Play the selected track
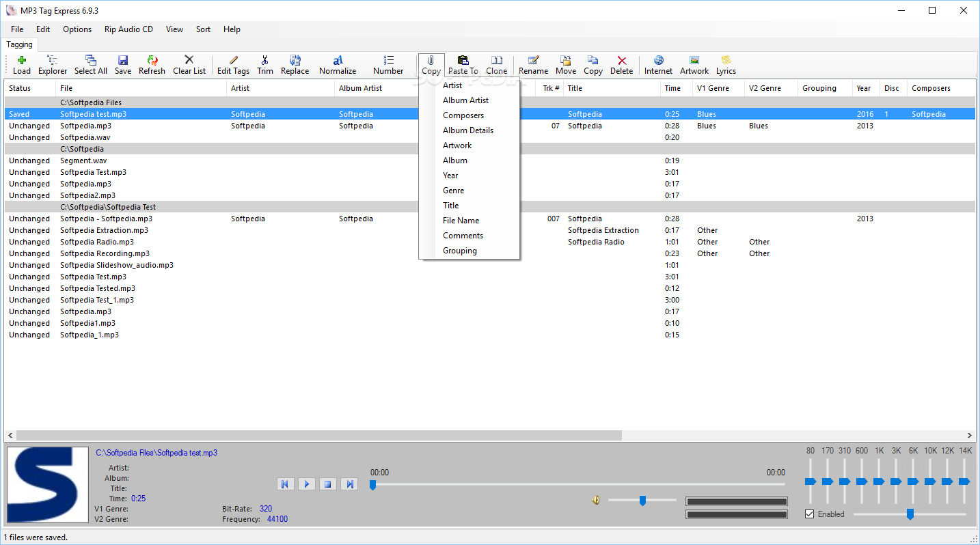This screenshot has height=545, width=980. (307, 484)
